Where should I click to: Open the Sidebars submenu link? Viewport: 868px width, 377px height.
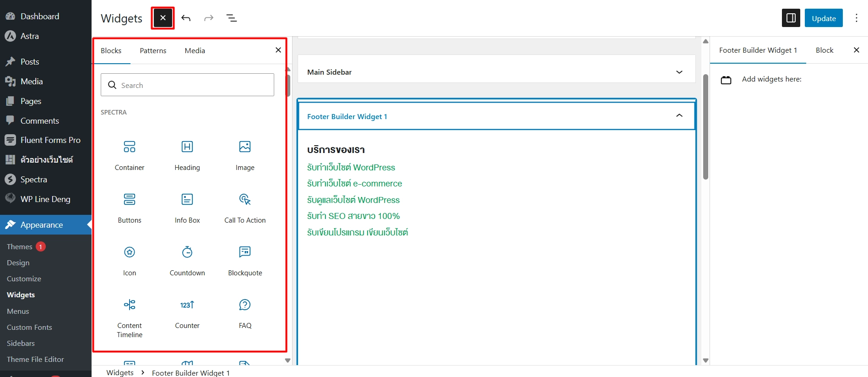pyautogui.click(x=21, y=344)
